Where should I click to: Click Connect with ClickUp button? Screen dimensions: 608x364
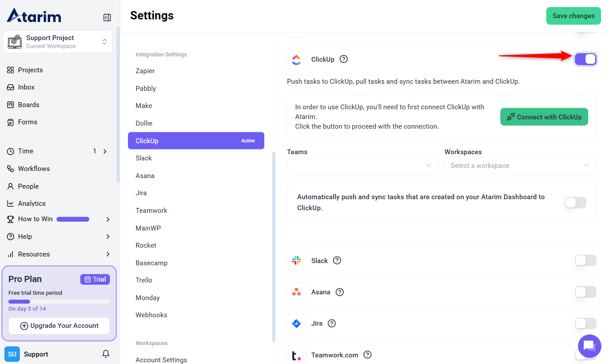pos(544,117)
